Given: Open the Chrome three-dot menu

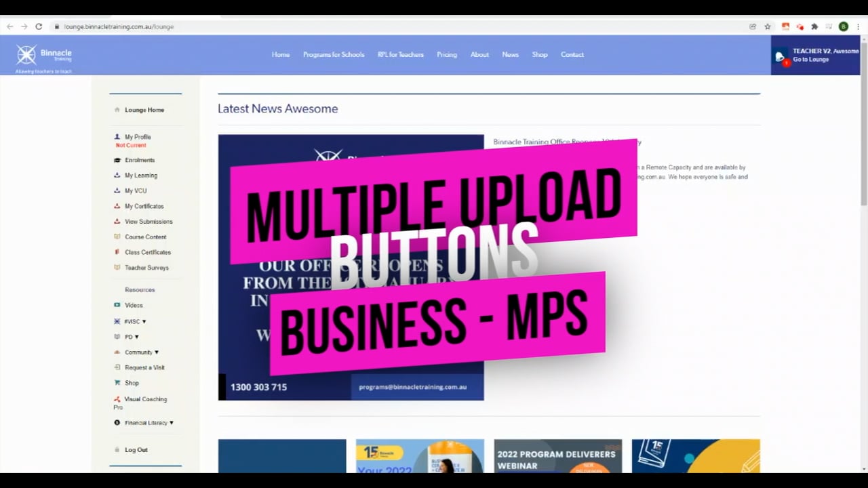Looking at the screenshot, I should pos(858,26).
